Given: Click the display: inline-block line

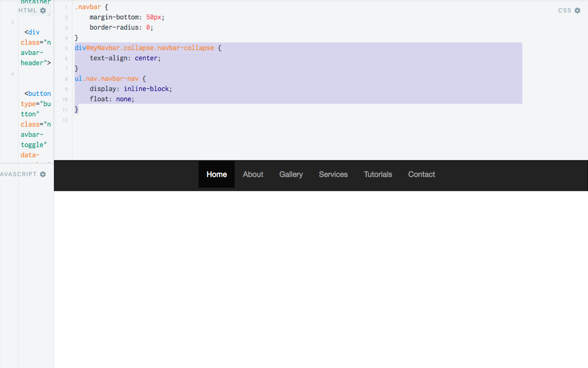Looking at the screenshot, I should coord(131,89).
